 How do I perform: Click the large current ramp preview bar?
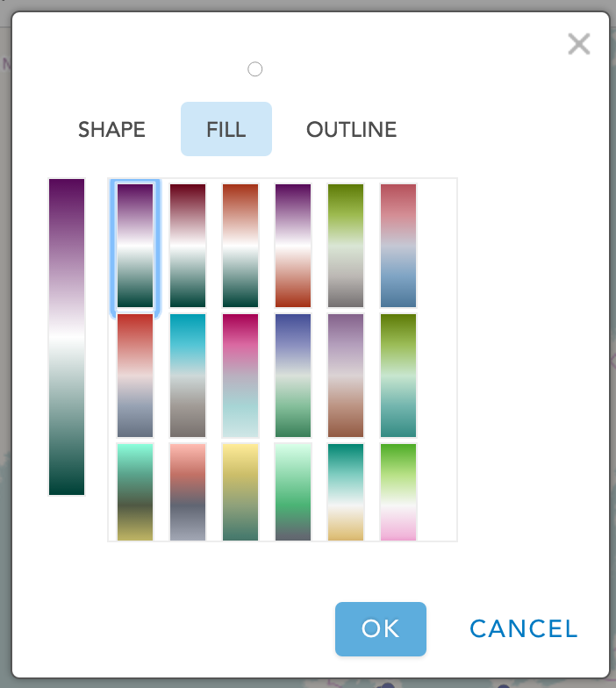(67, 337)
